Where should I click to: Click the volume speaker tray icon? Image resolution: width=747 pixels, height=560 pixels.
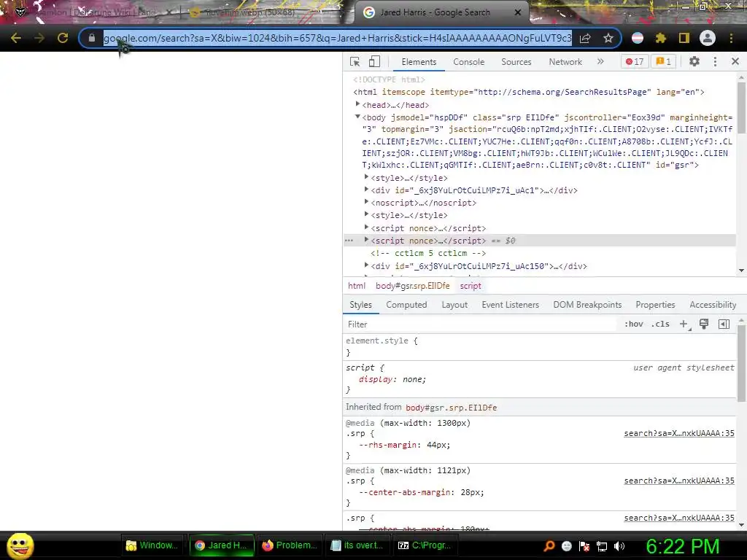619,546
